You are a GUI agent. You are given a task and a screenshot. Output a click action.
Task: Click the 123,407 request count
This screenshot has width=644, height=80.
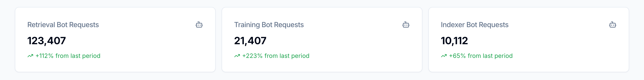point(47,41)
